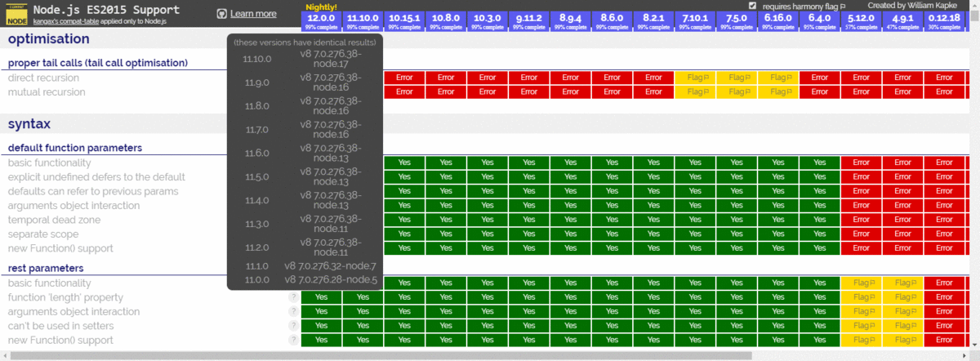Open help icon for rest arguments object interaction row
980x361 pixels.
[x=293, y=312]
